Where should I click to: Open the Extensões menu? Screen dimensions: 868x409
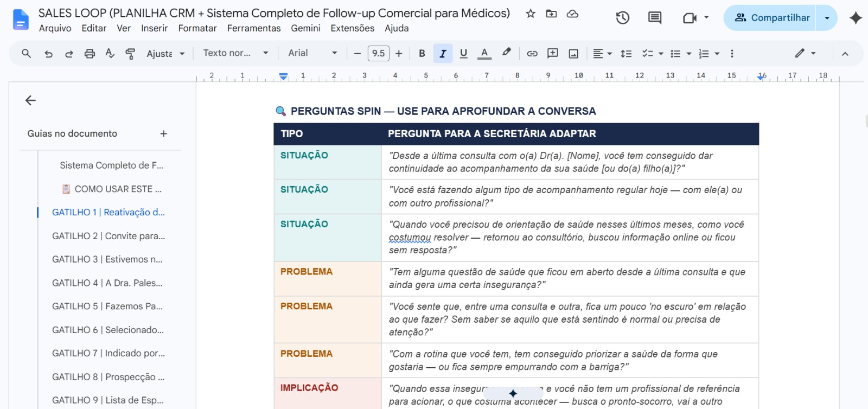[x=353, y=28]
